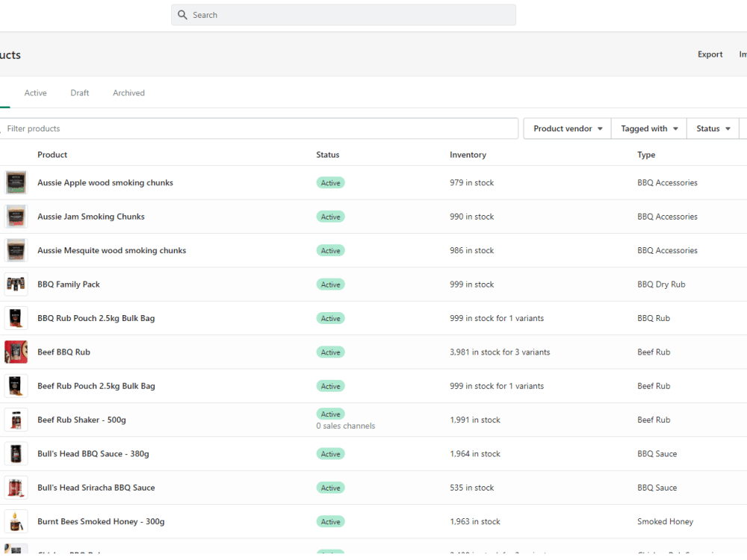
Task: Click 'BBQ Sauce' type for Sriracha row
Action: (657, 488)
